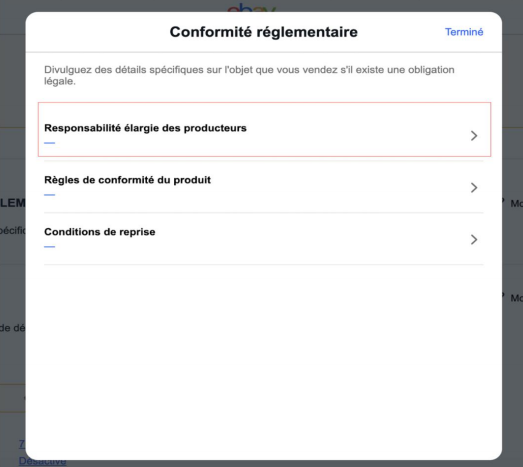This screenshot has width=523, height=467.
Task: Open Responsabilité élargie des producteurs row
Action: click(x=264, y=129)
